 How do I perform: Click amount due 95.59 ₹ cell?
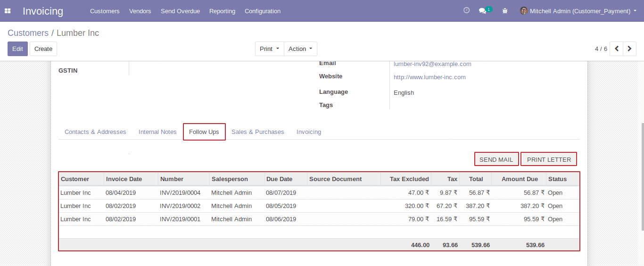[x=534, y=219]
